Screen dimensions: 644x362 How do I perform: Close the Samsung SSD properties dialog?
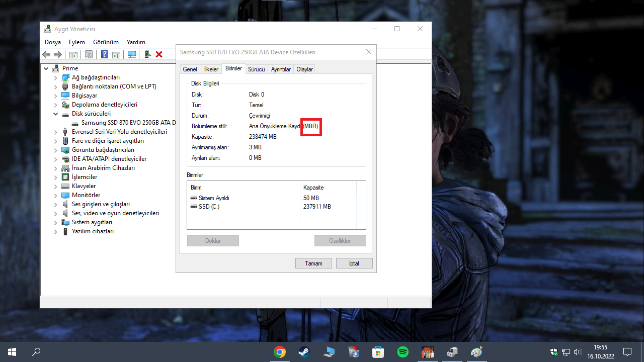369,52
